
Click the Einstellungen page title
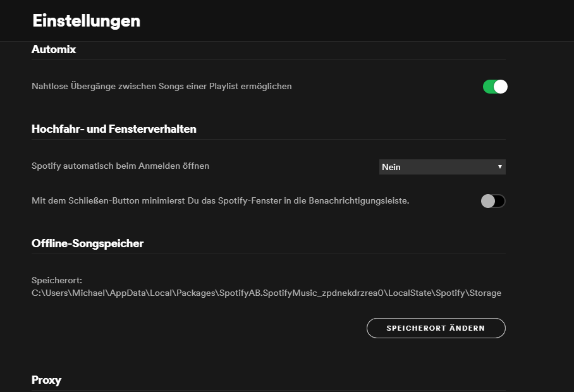coord(86,20)
